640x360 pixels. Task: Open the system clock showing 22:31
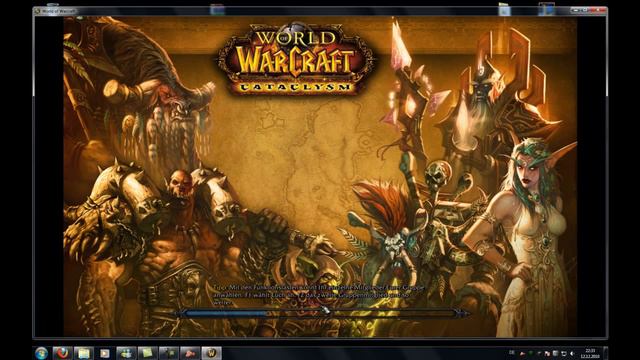(x=590, y=353)
